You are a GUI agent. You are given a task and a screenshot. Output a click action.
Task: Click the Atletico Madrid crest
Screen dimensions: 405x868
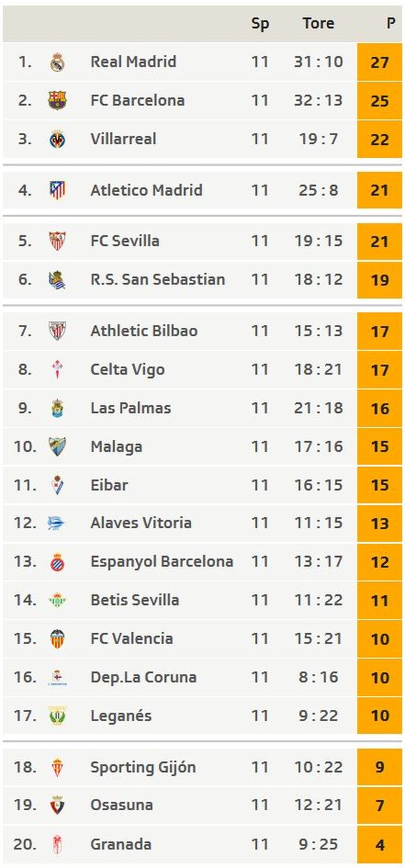57,190
